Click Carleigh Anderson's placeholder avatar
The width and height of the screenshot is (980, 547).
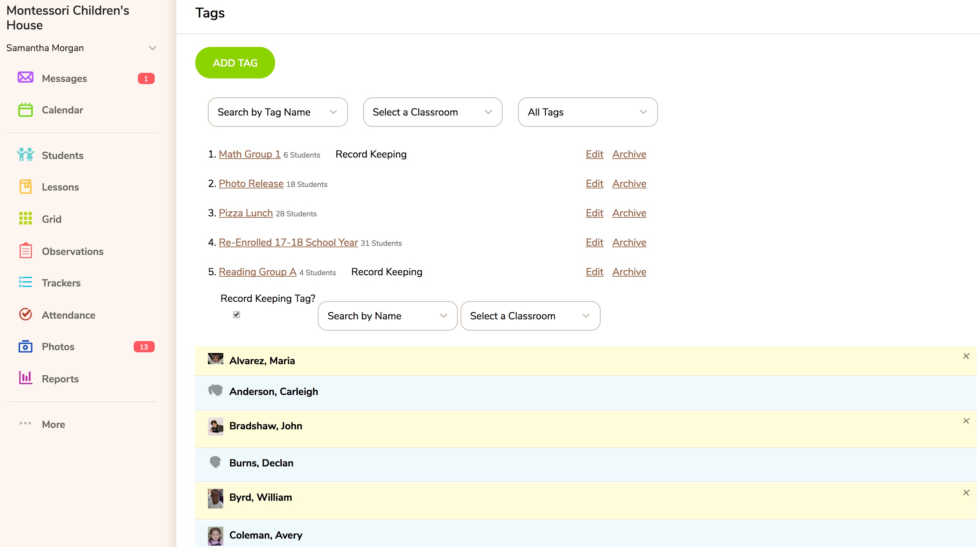click(215, 390)
